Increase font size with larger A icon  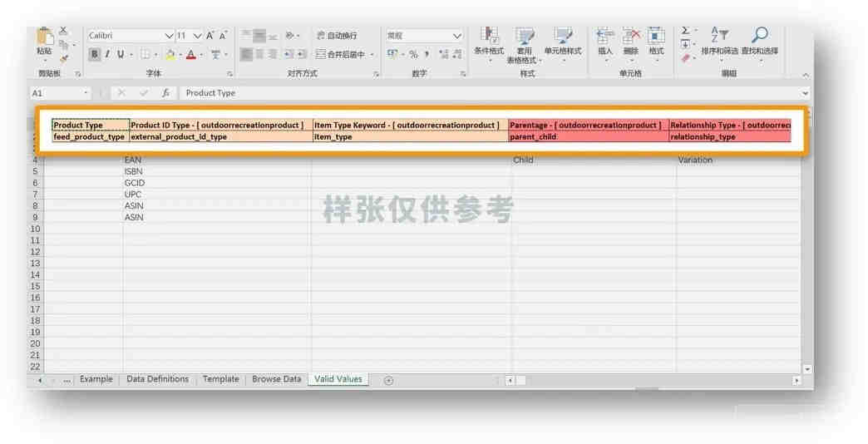[210, 36]
